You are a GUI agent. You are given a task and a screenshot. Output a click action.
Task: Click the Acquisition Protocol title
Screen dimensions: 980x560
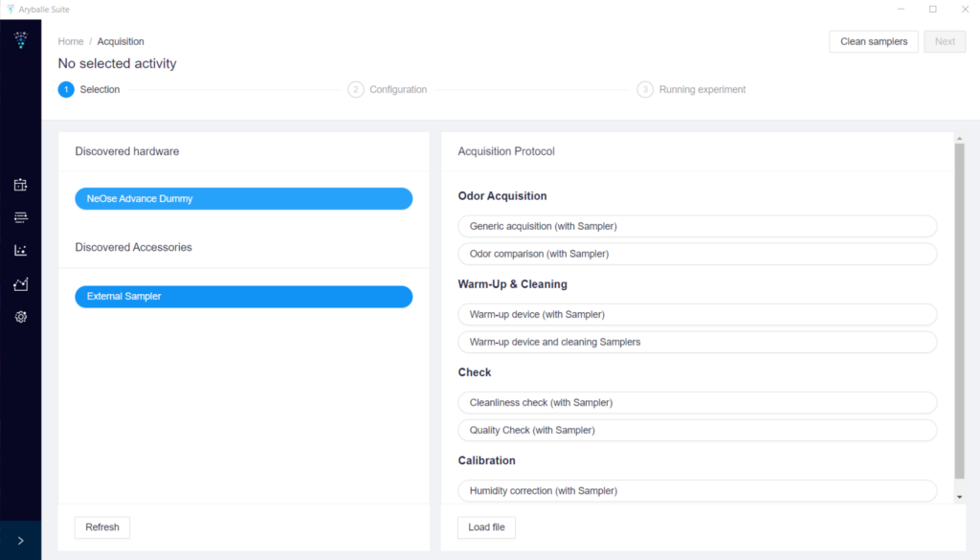(x=506, y=151)
